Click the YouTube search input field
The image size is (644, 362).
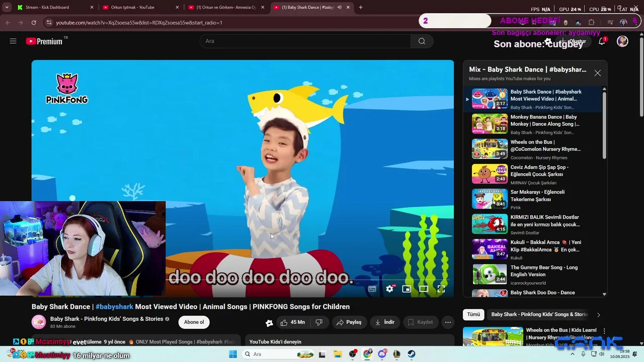(x=305, y=41)
